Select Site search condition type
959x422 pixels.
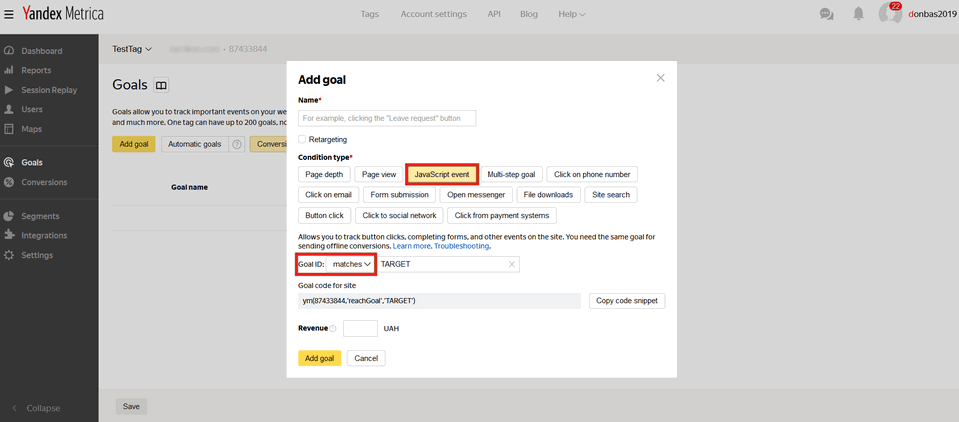611,195
